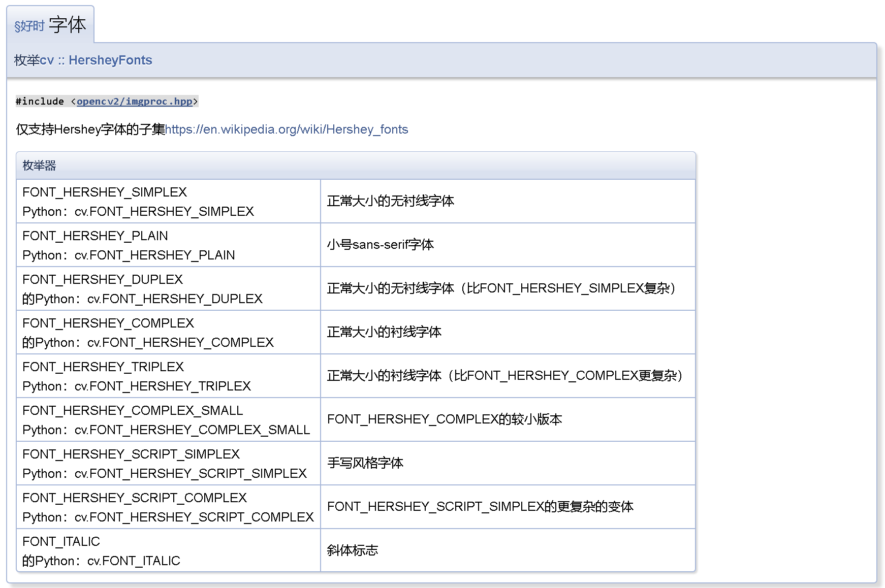Select the FONT_HERSHEY_SCRIPT_SIMPLEX entry

[x=131, y=454]
